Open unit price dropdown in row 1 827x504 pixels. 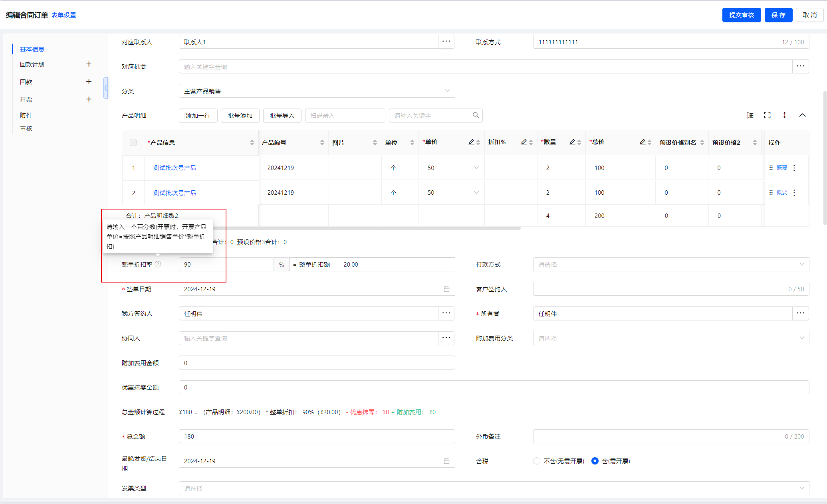476,168
